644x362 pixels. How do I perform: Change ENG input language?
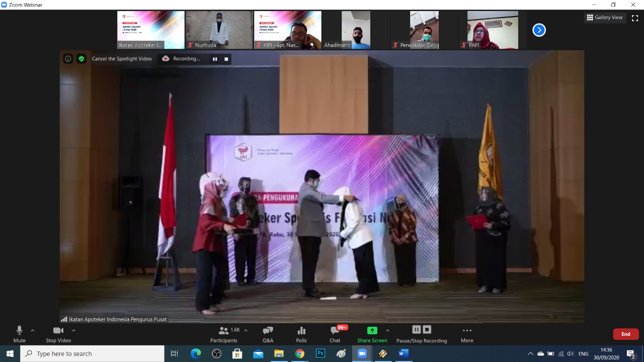(x=584, y=353)
